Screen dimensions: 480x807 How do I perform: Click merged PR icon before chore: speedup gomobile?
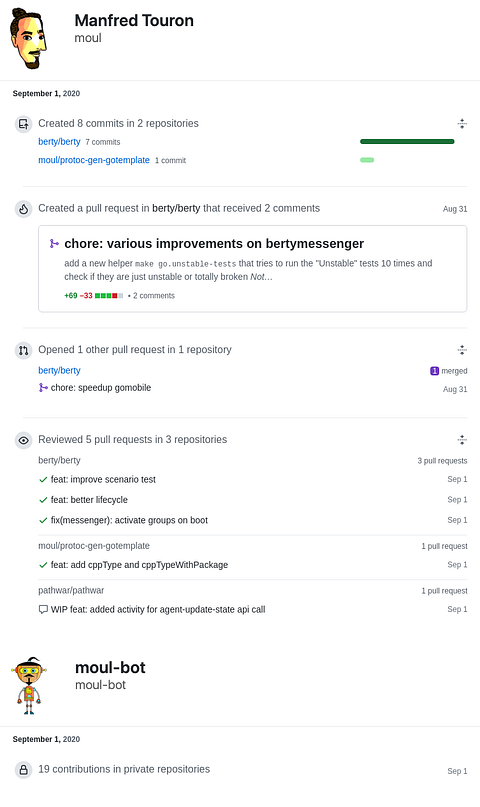pyautogui.click(x=43, y=388)
